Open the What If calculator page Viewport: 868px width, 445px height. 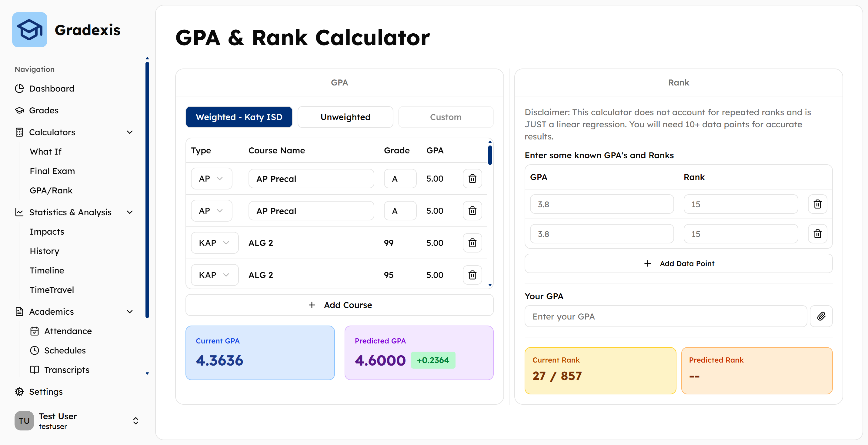[45, 152]
